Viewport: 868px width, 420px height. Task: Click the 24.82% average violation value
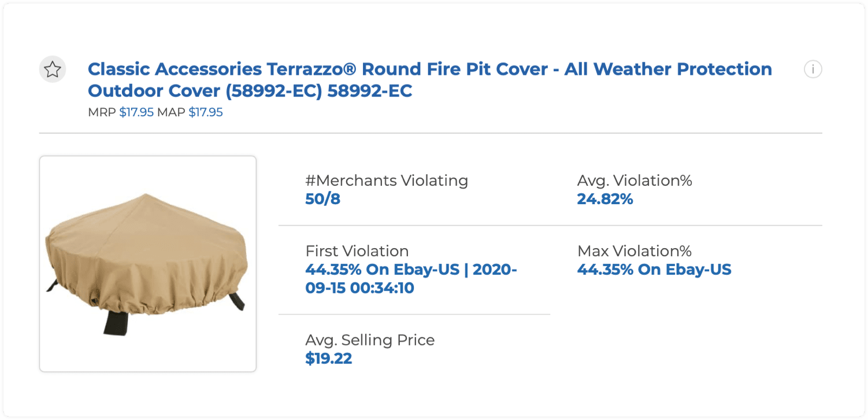coord(604,200)
